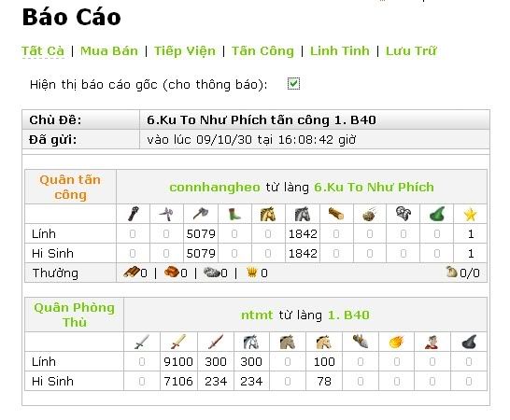
Task: Open the Tất Cả reports tab
Action: tap(43, 51)
